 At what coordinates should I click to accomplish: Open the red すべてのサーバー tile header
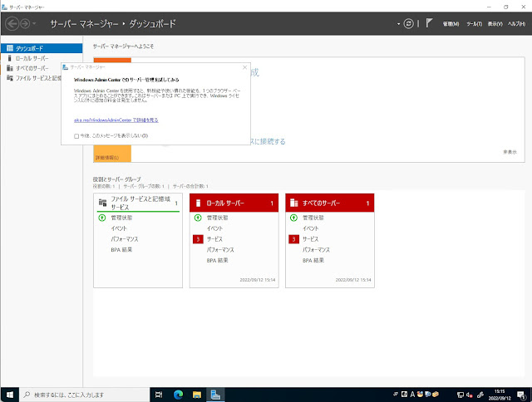tap(330, 203)
